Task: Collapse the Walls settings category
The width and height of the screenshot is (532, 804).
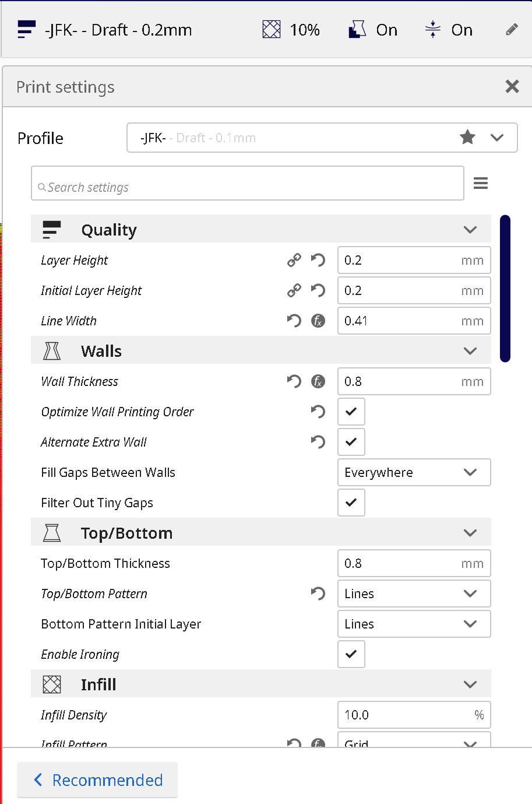Action: [x=470, y=351]
